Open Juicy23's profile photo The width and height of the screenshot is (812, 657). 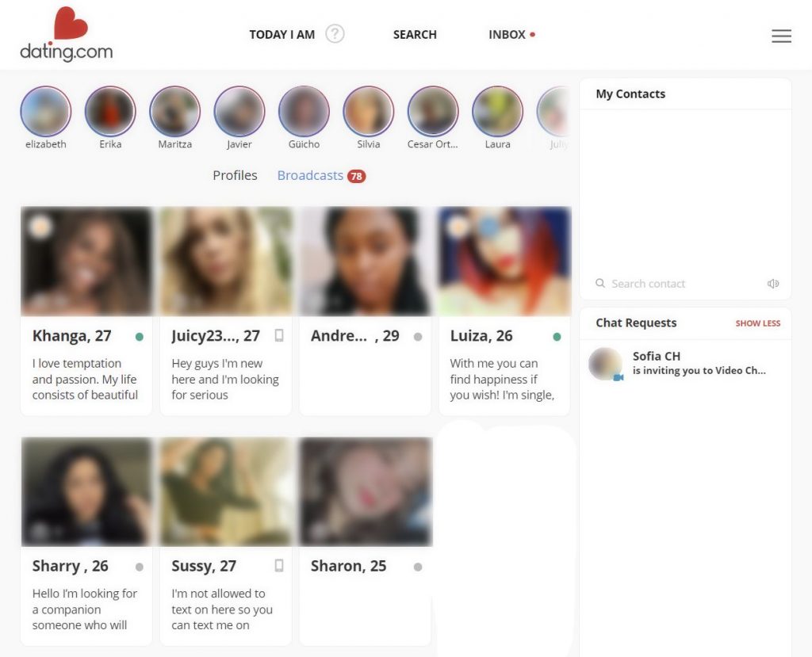(x=226, y=261)
